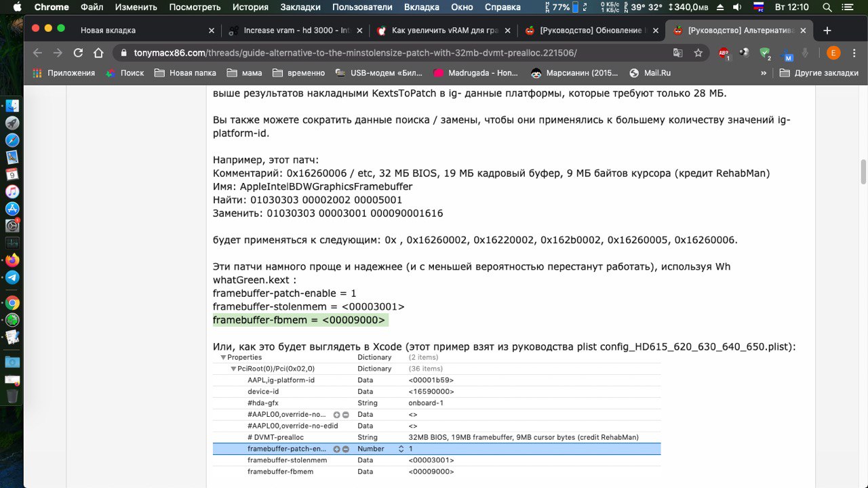Open System Preferences from the dock
Image resolution: width=868 pixels, height=488 pixels.
tap(12, 226)
